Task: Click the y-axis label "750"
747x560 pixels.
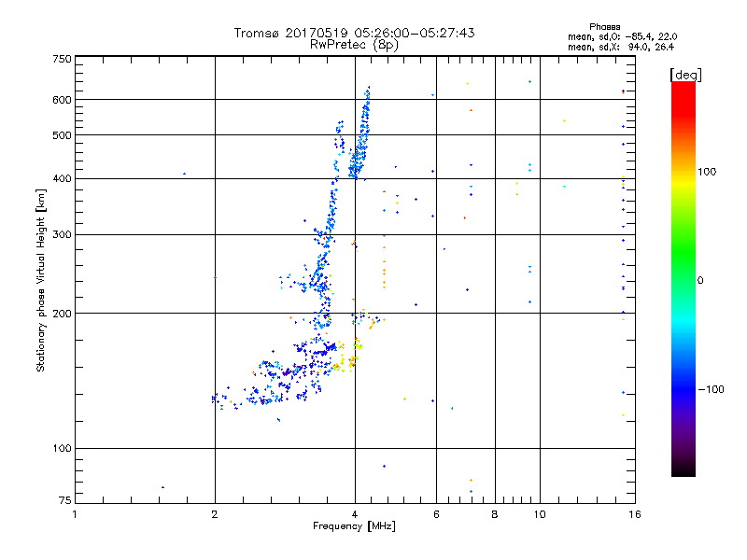Action: click(x=62, y=59)
